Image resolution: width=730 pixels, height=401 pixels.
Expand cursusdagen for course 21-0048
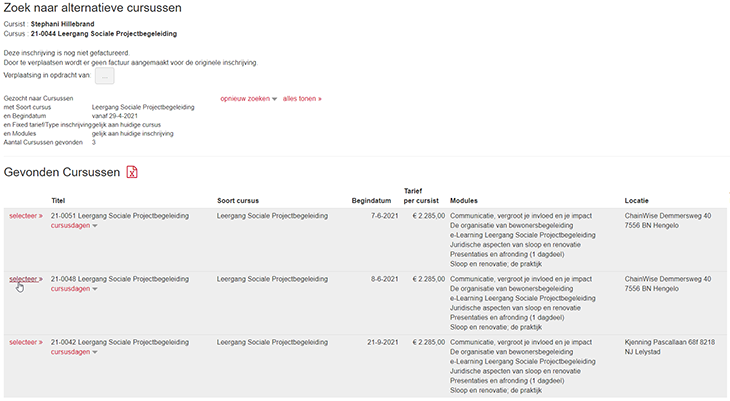[74, 289]
